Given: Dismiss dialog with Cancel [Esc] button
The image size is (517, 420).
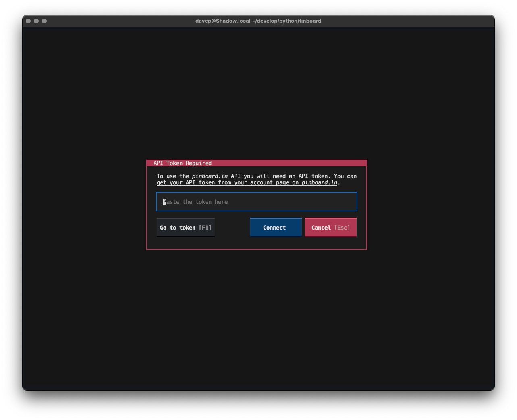Looking at the screenshot, I should 331,228.
